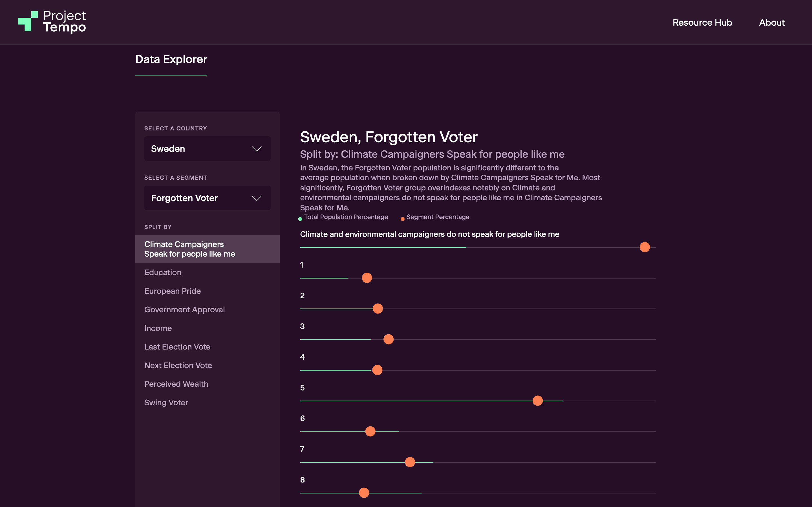
Task: Split by Education
Action: [x=163, y=272]
